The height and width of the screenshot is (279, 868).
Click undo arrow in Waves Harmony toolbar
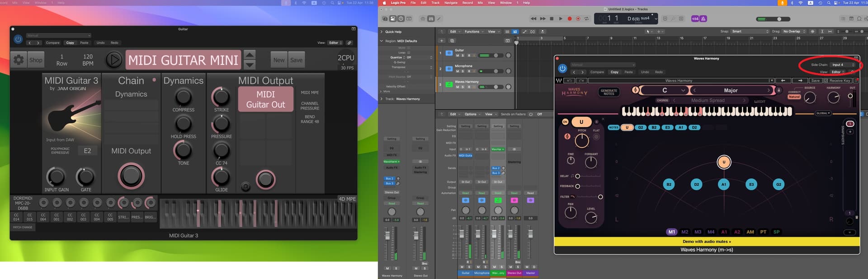(569, 80)
